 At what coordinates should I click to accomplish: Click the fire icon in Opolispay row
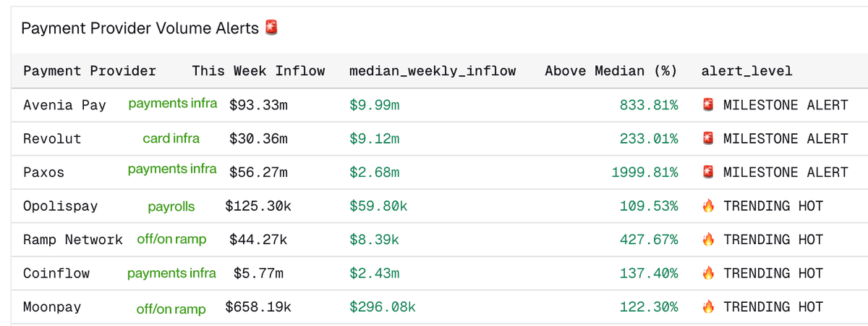pos(709,206)
